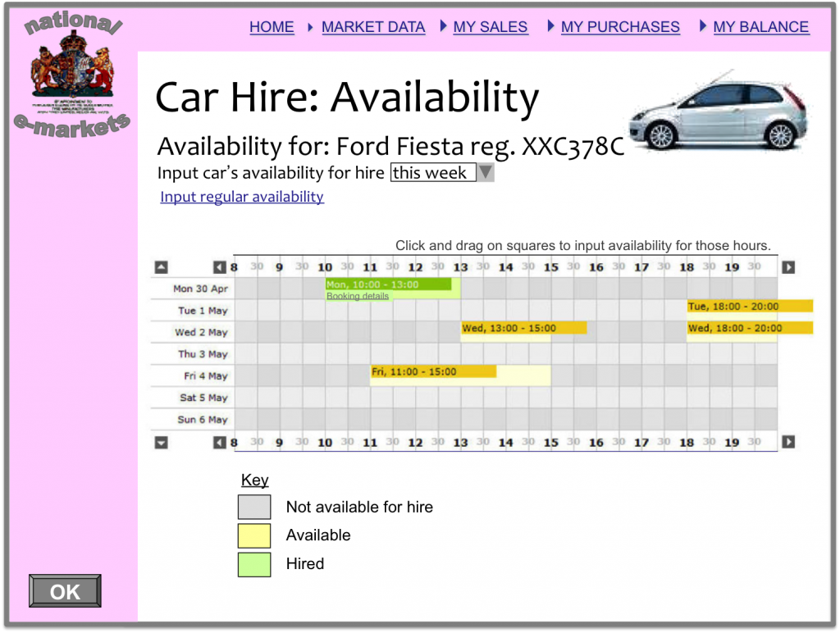This screenshot has height=633, width=840.
Task: Open the 'this week' dropdown arrow
Action: [x=486, y=173]
